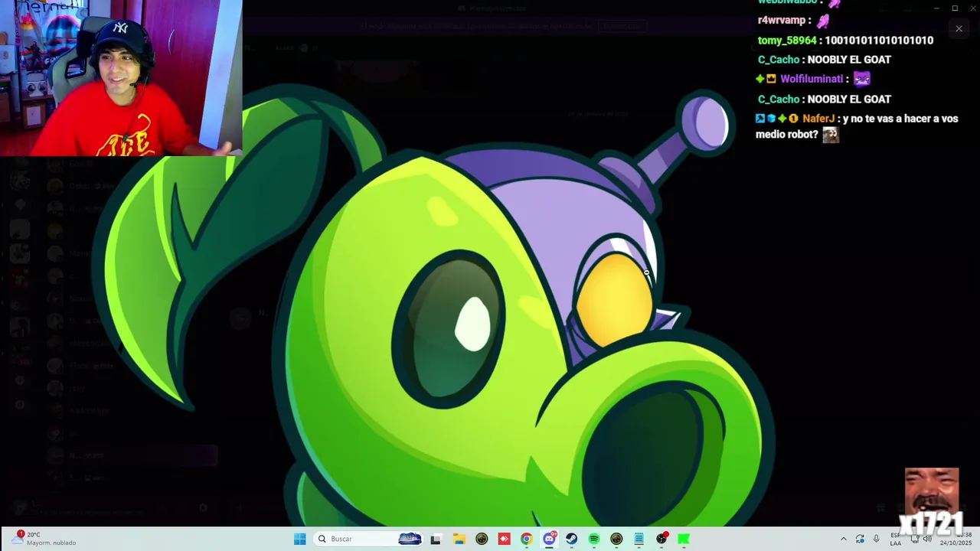Open the volume tray icon
This screenshot has width=980, height=551.
(x=928, y=539)
